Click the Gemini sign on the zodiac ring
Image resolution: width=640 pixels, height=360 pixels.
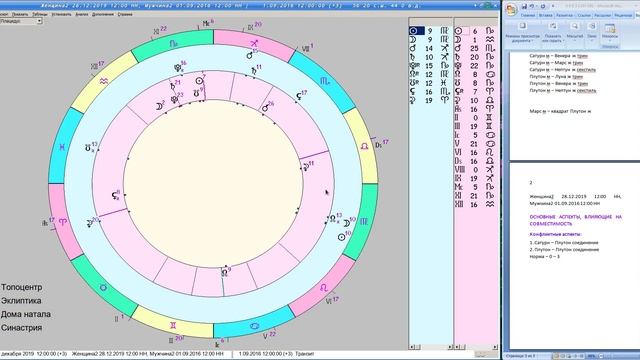coord(173,325)
